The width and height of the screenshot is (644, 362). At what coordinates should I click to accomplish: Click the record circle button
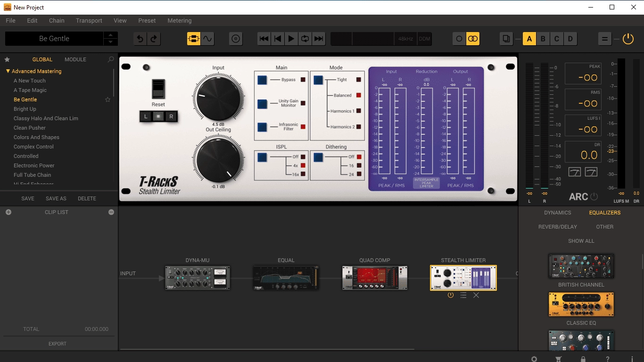236,39
